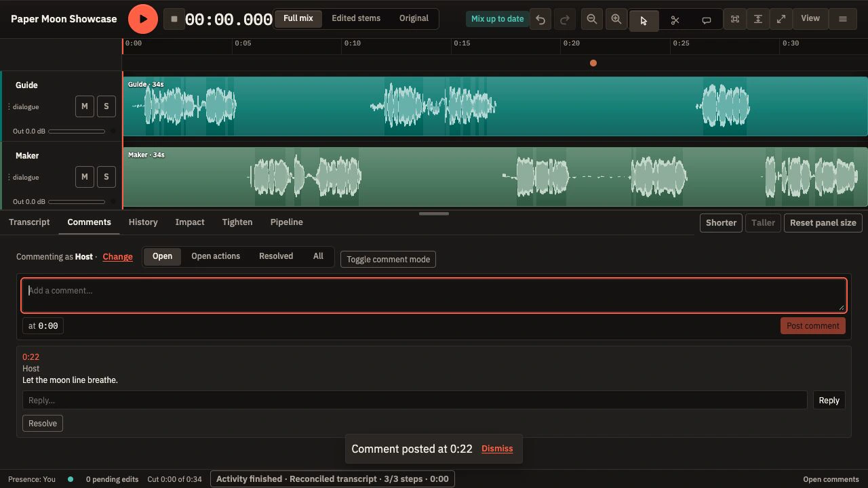The height and width of the screenshot is (488, 868).
Task: Redo the last undone edit
Action: click(x=564, y=20)
